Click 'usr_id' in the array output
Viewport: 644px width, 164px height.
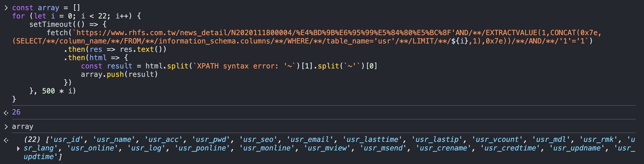(x=67, y=140)
